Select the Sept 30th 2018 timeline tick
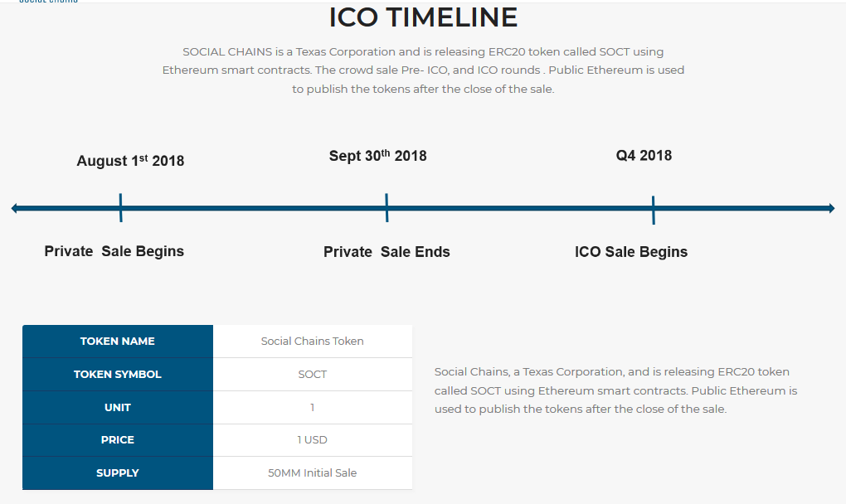The image size is (846, 504). 387,207
